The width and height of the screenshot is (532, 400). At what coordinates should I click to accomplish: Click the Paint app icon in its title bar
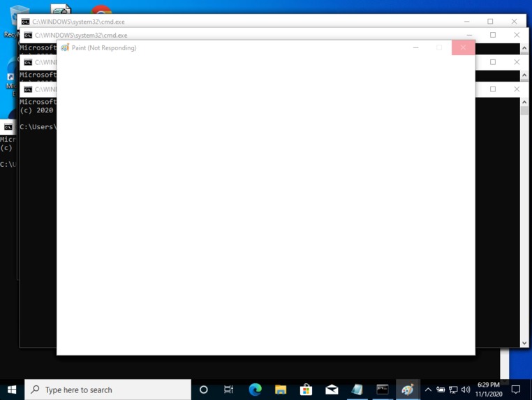click(x=65, y=47)
